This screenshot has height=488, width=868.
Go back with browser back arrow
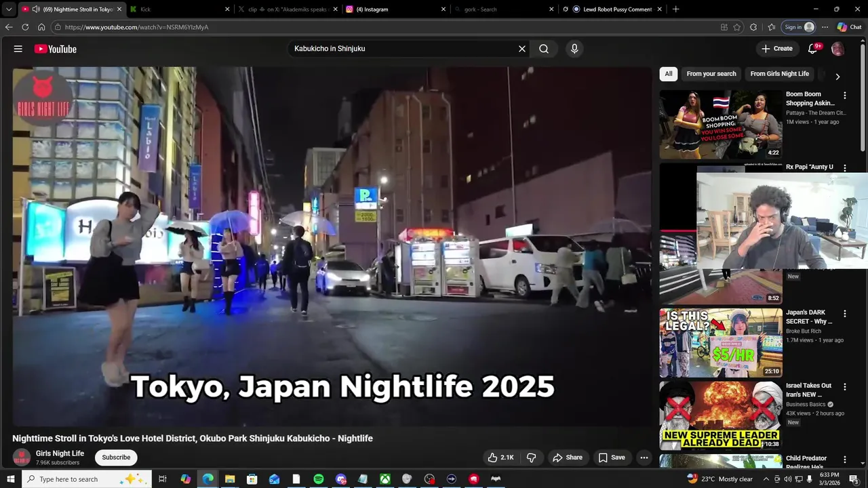tap(9, 27)
